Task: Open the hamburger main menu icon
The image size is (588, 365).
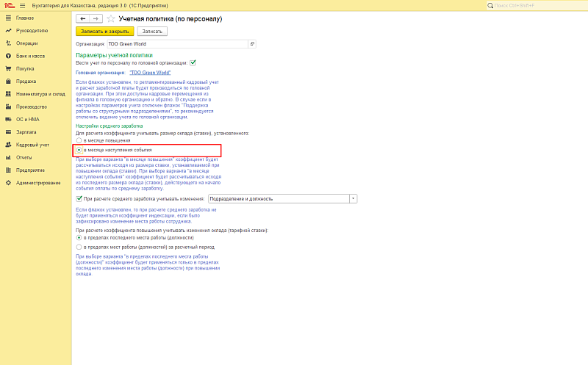Action: pyautogui.click(x=21, y=5)
